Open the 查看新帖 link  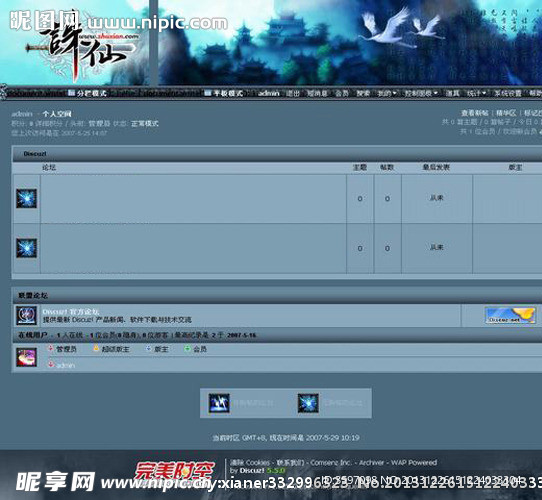pyautogui.click(x=475, y=113)
